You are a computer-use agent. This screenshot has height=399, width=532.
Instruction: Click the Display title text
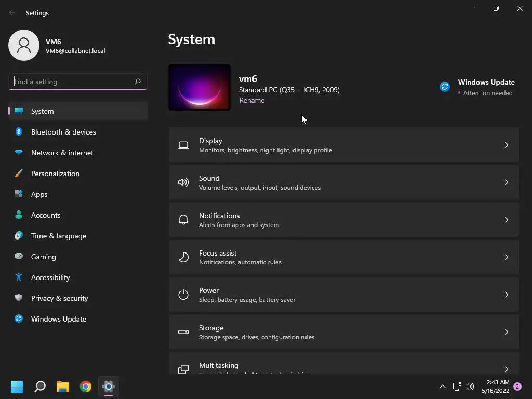(x=211, y=141)
